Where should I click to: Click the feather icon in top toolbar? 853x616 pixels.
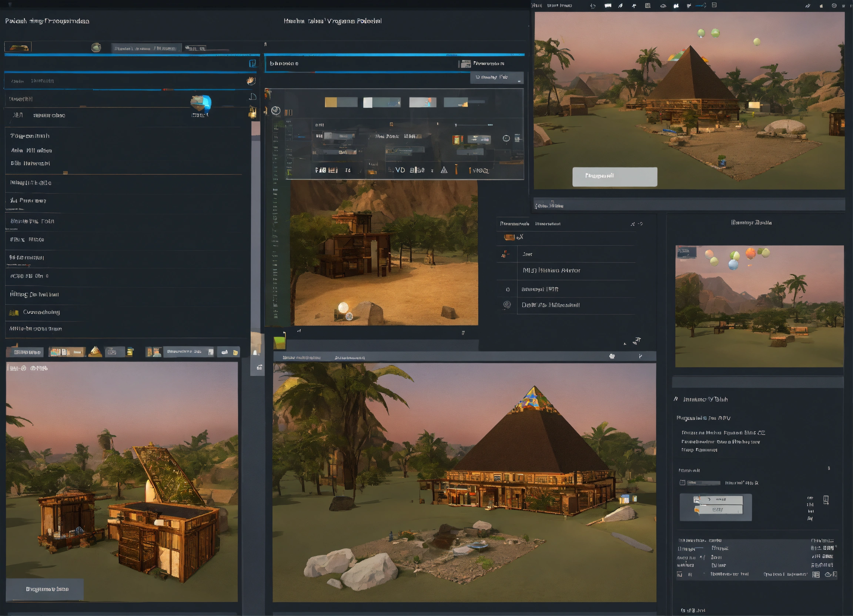point(620,6)
